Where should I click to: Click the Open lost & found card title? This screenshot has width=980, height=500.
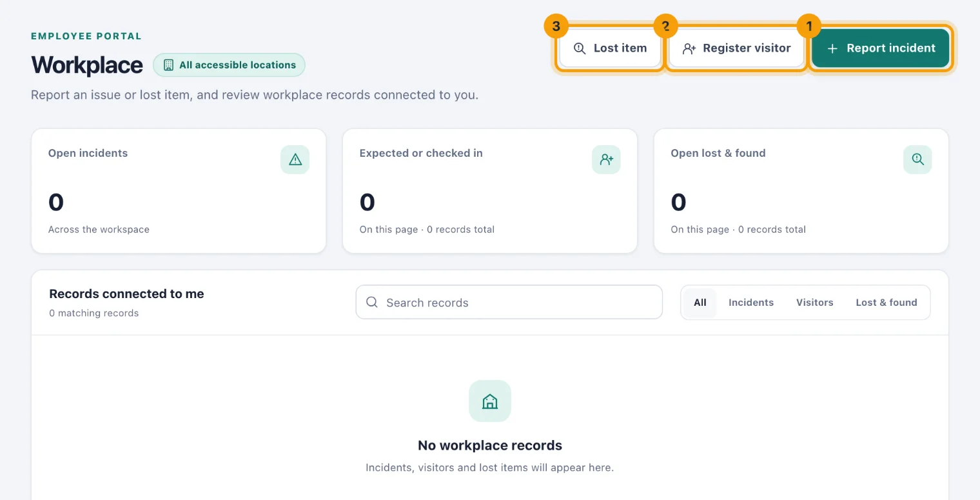click(x=718, y=153)
